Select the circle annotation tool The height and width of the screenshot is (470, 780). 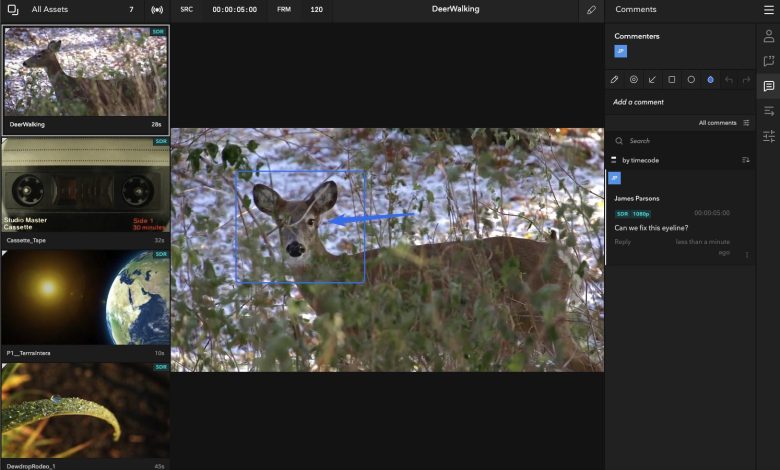691,79
